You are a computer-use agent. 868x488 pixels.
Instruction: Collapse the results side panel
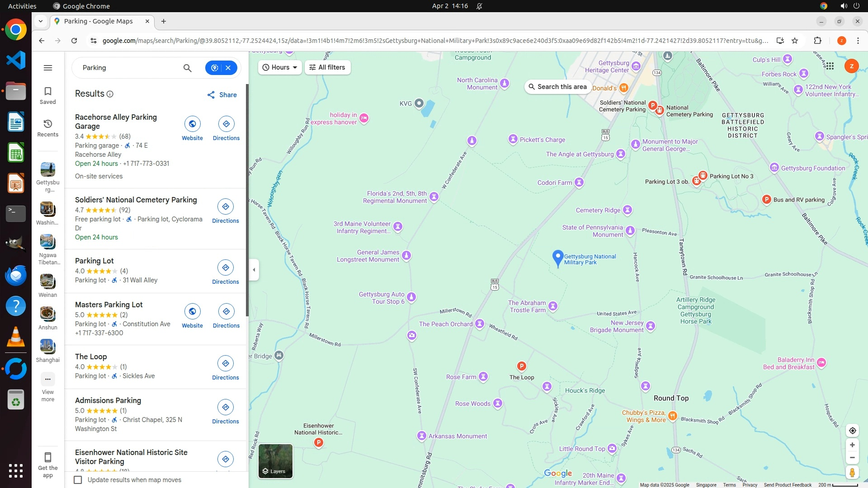(254, 270)
